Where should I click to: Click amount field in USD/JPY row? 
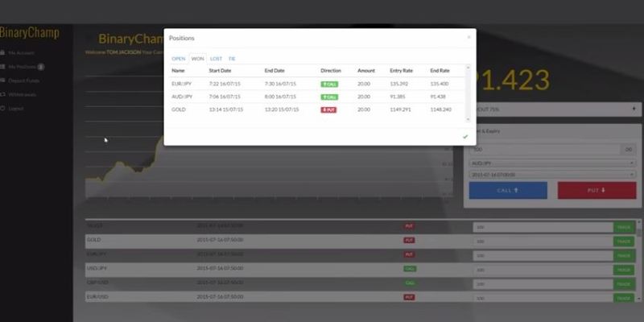click(543, 270)
